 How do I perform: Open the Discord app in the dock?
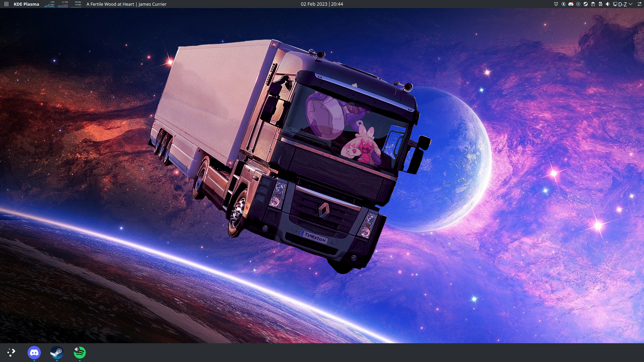pos(34,353)
